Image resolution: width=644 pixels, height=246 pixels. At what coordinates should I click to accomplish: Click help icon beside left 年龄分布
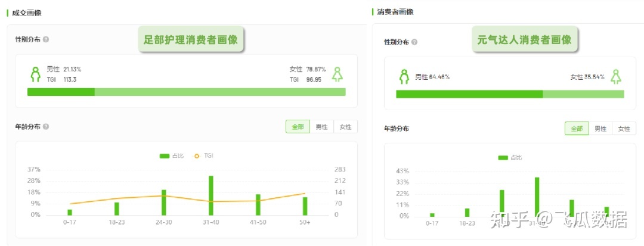(x=46, y=127)
